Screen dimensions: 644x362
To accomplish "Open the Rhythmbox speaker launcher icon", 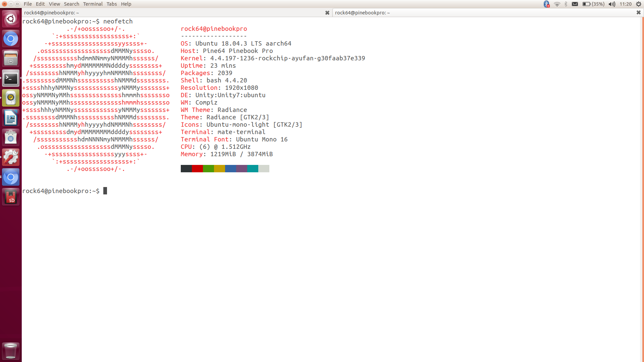I will [11, 98].
